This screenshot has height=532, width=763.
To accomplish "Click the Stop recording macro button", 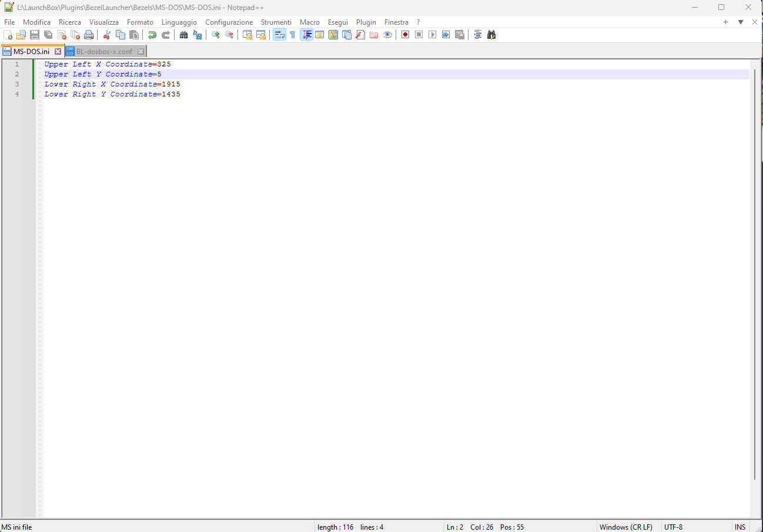I will click(419, 35).
